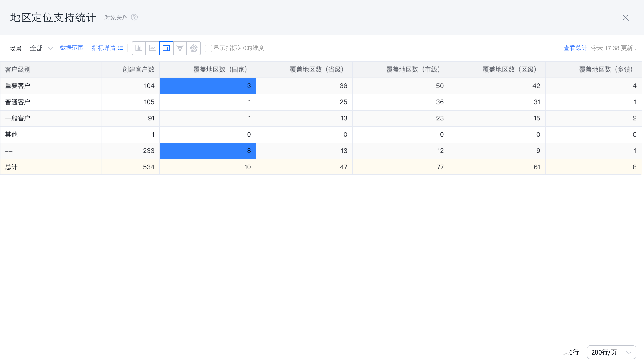Image resolution: width=644 pixels, height=364 pixels.
Task: Expand the 场景 全部 dropdown
Action: point(41,48)
